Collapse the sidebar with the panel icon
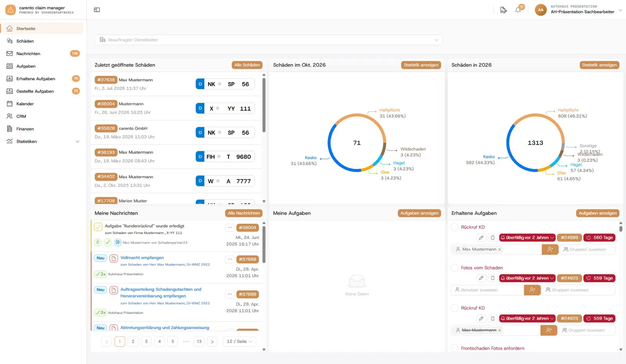The width and height of the screenshot is (626, 364). 97,10
